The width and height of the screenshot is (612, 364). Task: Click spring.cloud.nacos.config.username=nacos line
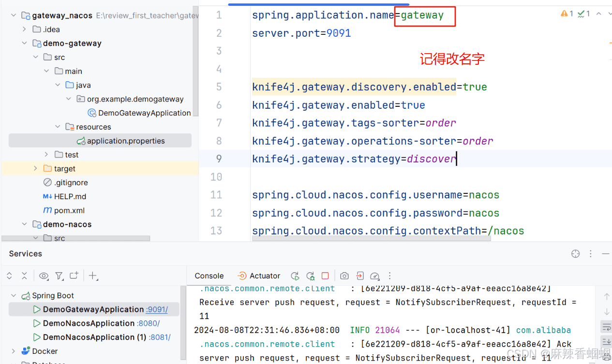click(375, 195)
